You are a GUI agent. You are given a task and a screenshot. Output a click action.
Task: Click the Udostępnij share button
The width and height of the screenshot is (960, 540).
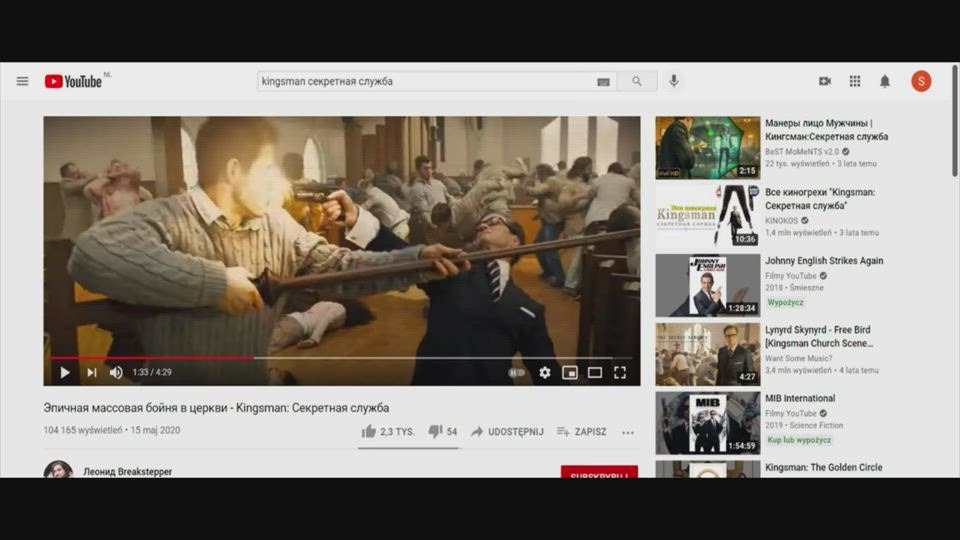pos(507,432)
